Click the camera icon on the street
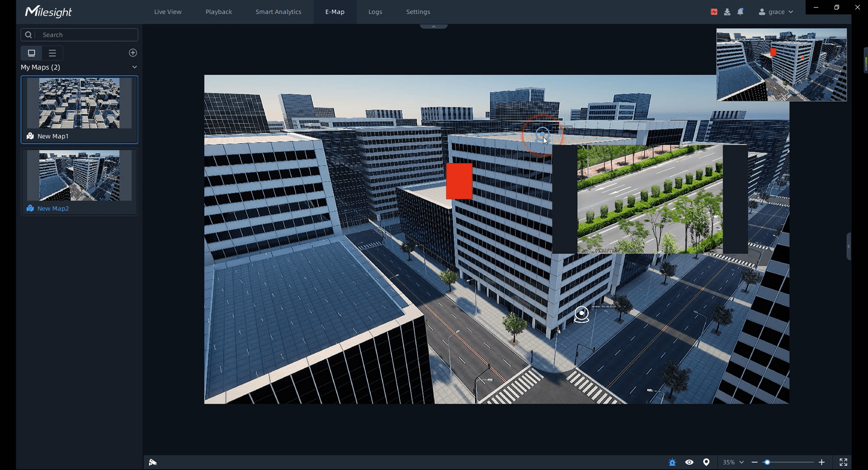This screenshot has width=868, height=470. [581, 314]
